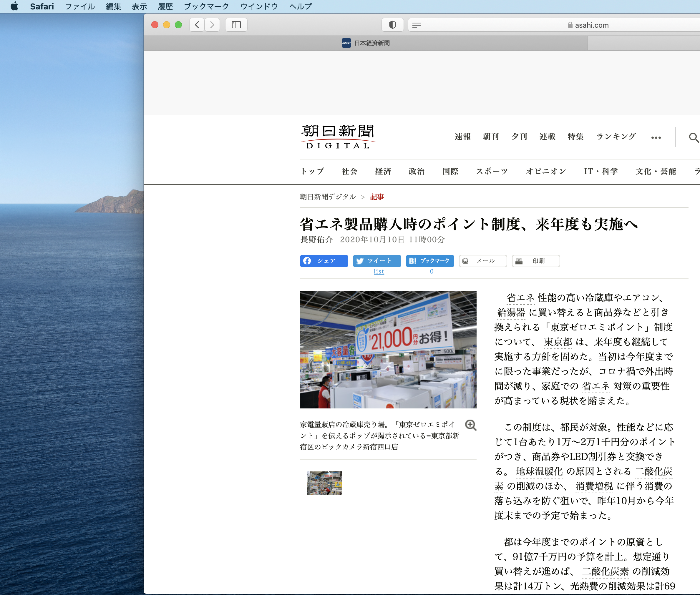The height and width of the screenshot is (595, 700).
Task: Click the B! ブックマーク button
Action: click(429, 261)
